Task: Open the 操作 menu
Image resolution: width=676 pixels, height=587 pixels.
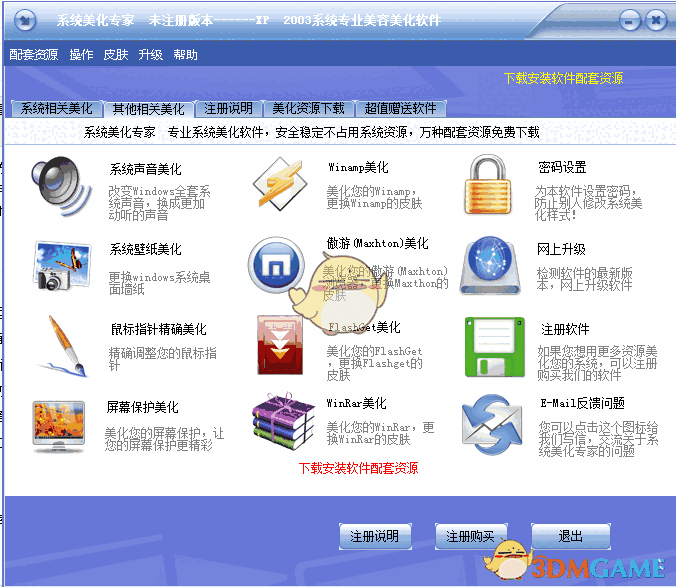Action: point(81,54)
